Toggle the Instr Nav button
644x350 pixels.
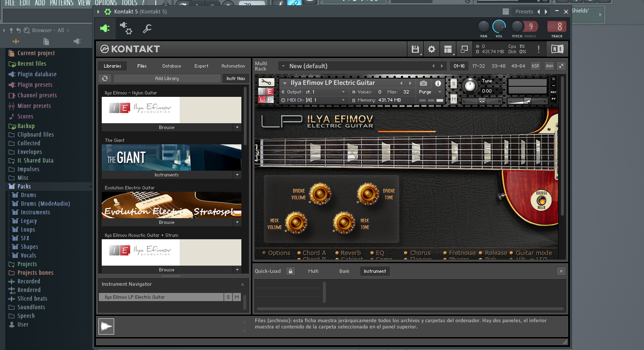coord(236,78)
